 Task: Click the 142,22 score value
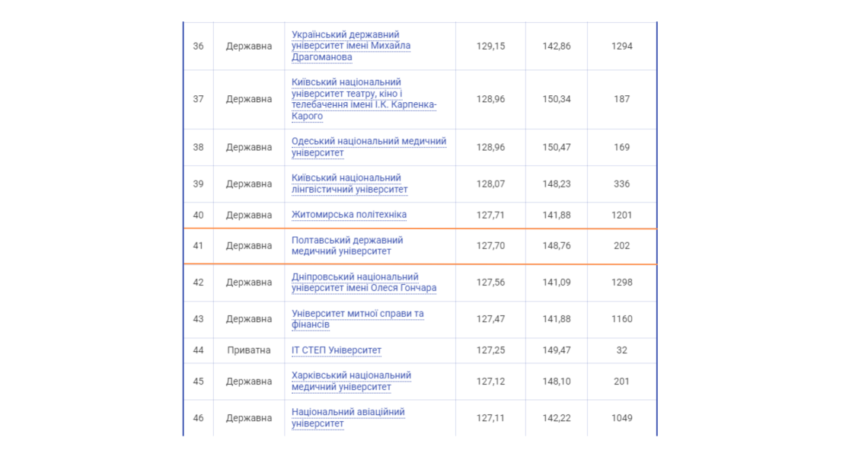pyautogui.click(x=557, y=418)
